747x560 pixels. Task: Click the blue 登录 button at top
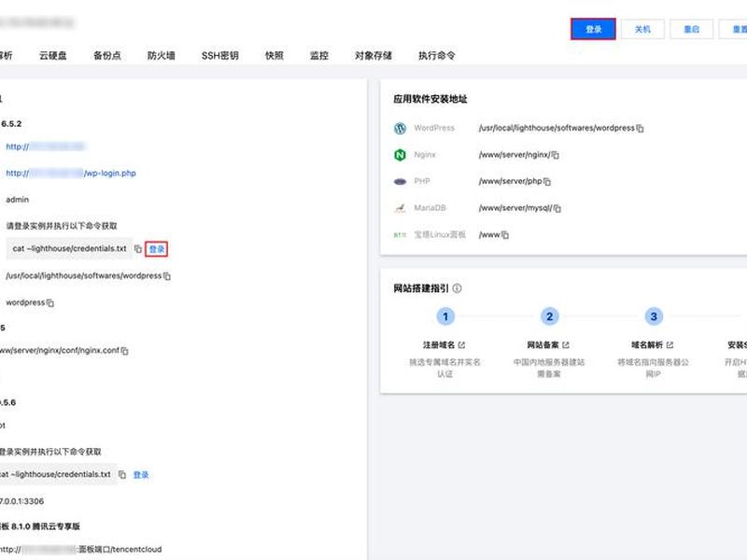(593, 29)
